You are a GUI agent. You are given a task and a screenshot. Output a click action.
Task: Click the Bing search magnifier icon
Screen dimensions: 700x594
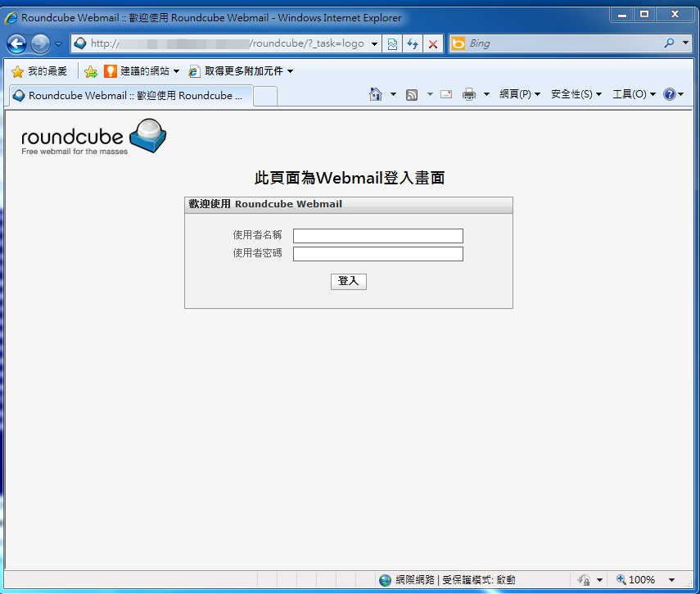point(669,43)
